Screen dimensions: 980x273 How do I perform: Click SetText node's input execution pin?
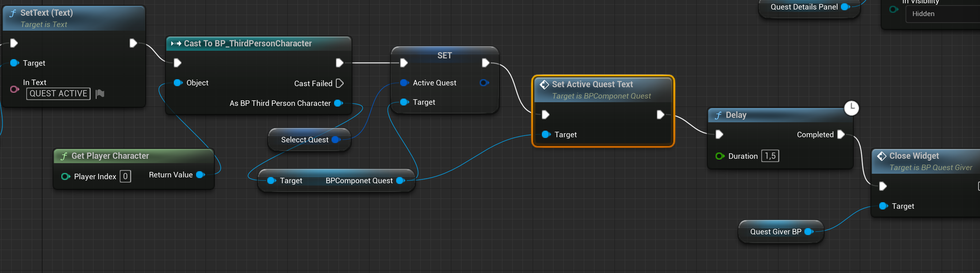tap(14, 43)
